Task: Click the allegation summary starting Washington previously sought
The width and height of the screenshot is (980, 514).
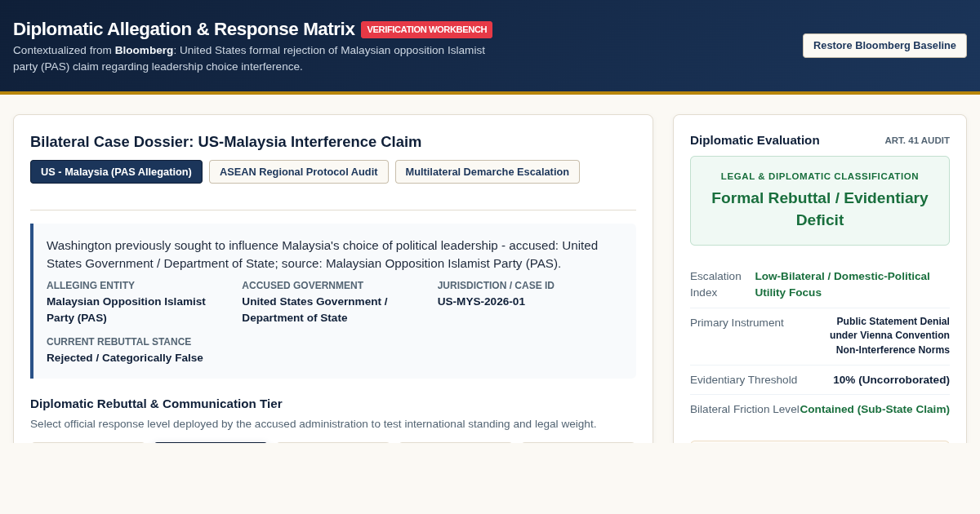Action: (x=322, y=255)
